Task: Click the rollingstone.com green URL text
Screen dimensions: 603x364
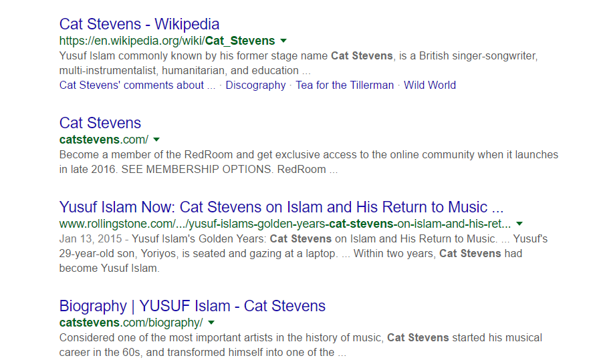Action: pyautogui.click(x=285, y=224)
